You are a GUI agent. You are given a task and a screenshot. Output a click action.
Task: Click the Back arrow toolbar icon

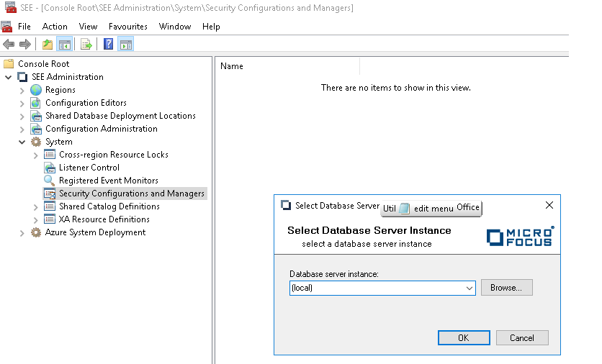click(x=9, y=45)
